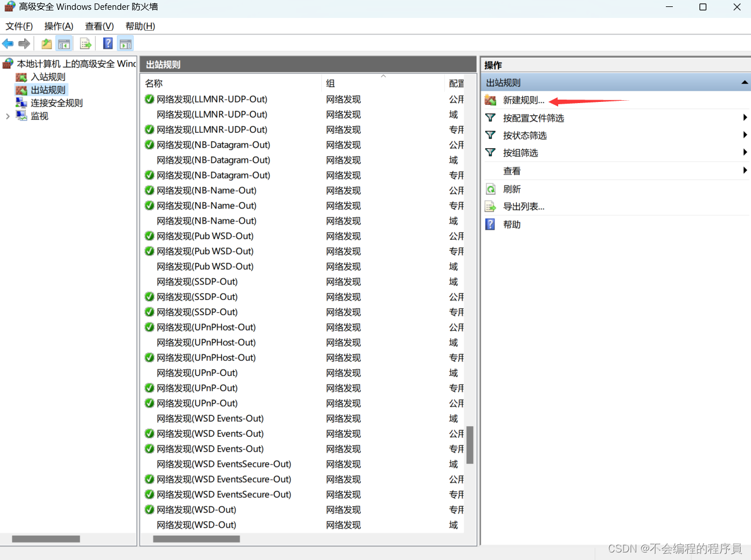The width and height of the screenshot is (751, 560).
Task: Click green check of SSDP-Out 公用 rule
Action: coord(149,297)
